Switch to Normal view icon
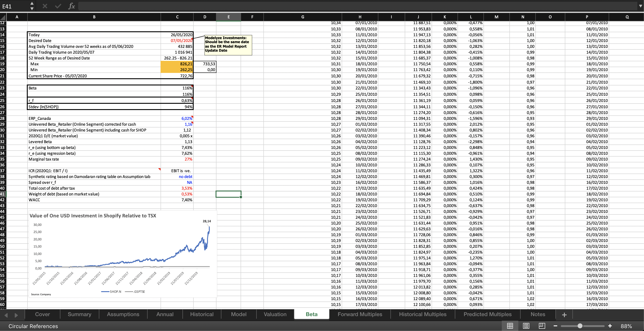 (510, 326)
